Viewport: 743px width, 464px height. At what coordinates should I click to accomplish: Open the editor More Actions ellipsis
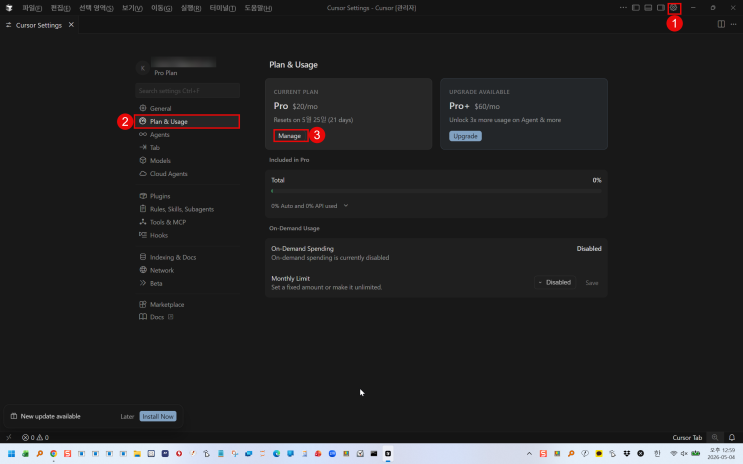(x=734, y=24)
